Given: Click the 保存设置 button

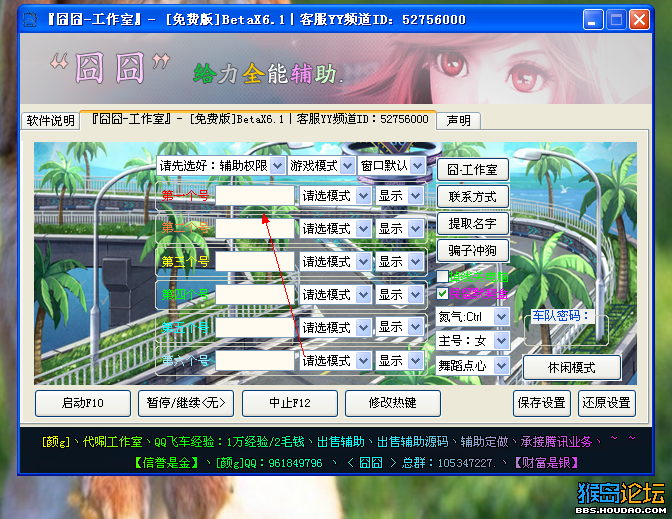Looking at the screenshot, I should point(542,403).
